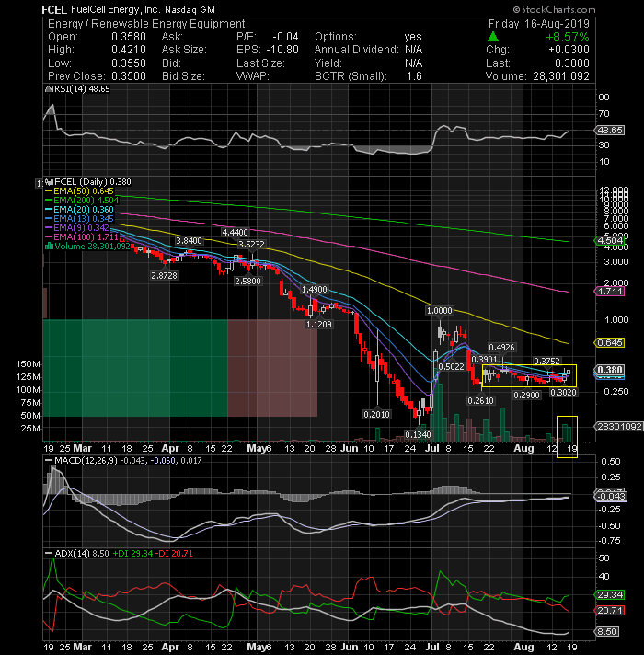Click the 0.4926 price label
The image size is (644, 655).
[501, 347]
